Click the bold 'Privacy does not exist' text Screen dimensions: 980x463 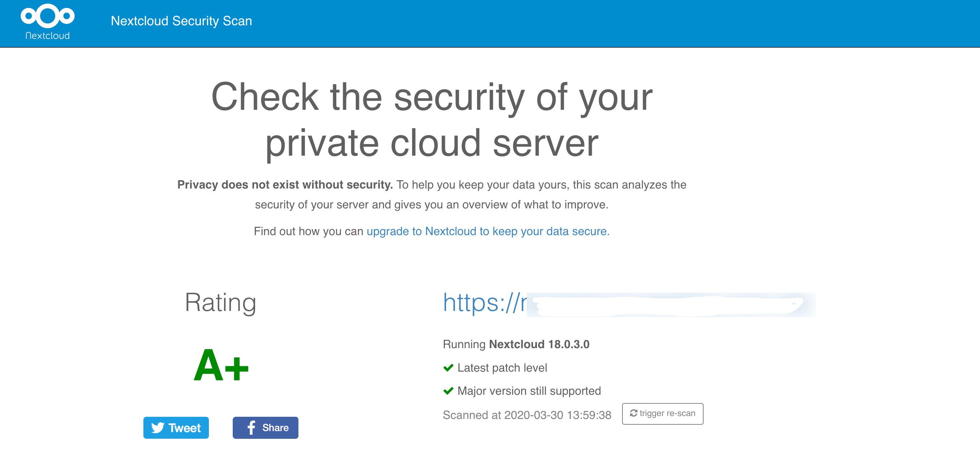[x=285, y=185]
